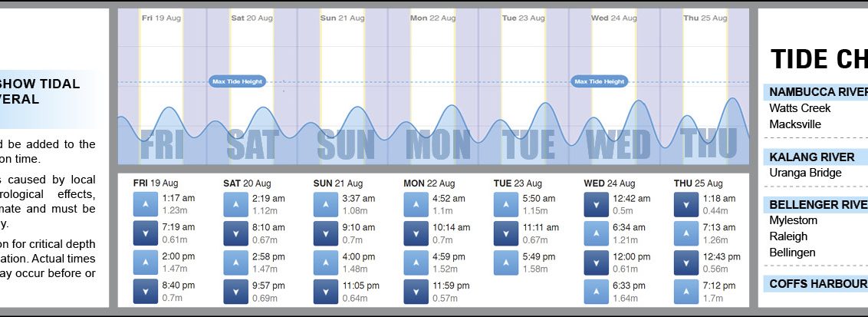Open the Kalang River section heading
Viewport: 868px width, 317px height.
[811, 157]
